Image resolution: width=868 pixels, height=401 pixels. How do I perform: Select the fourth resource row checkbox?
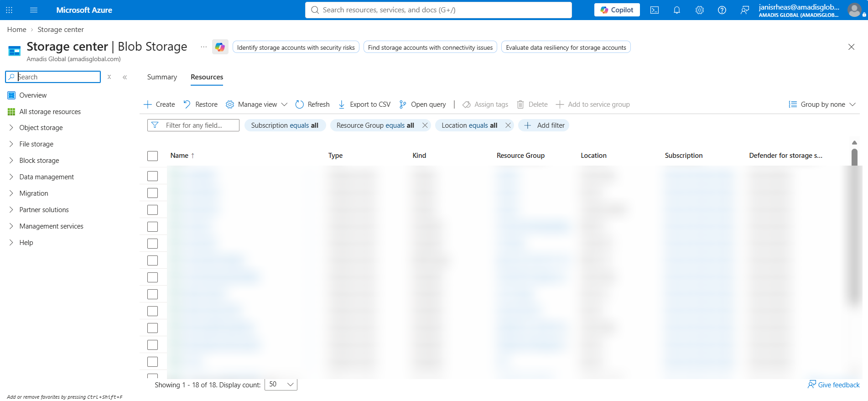pos(153,227)
